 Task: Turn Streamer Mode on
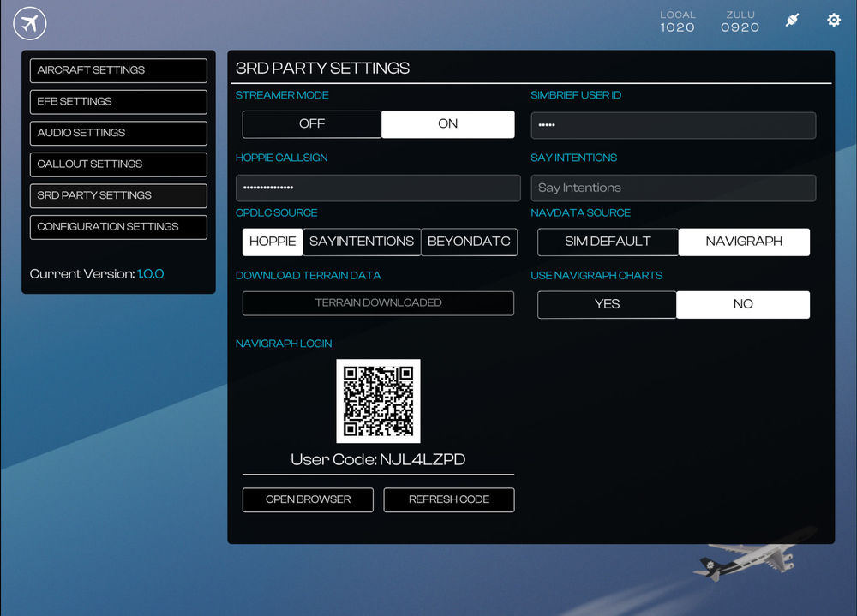447,124
